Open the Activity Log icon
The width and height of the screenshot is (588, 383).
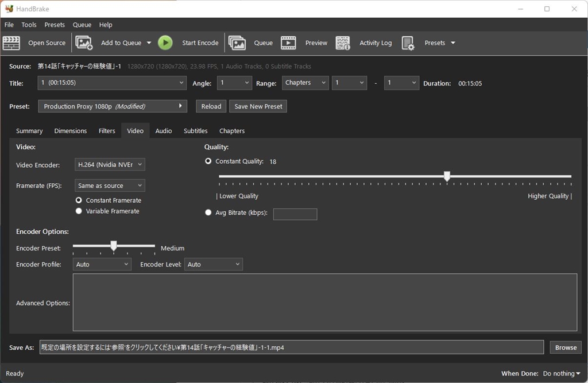pos(343,43)
